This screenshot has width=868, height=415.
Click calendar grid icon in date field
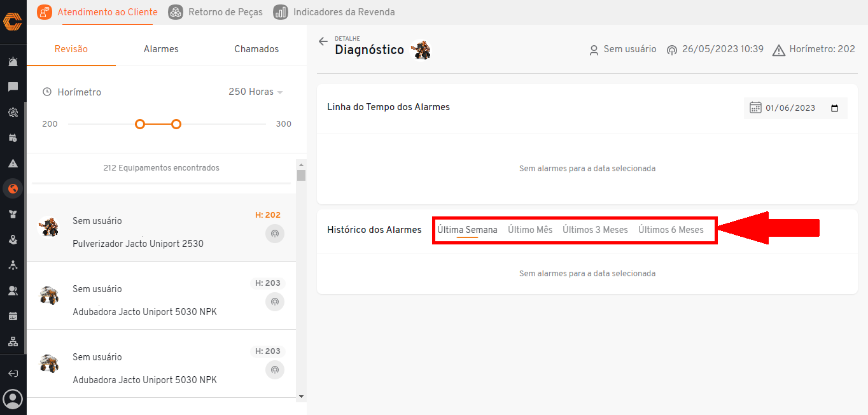click(x=755, y=108)
